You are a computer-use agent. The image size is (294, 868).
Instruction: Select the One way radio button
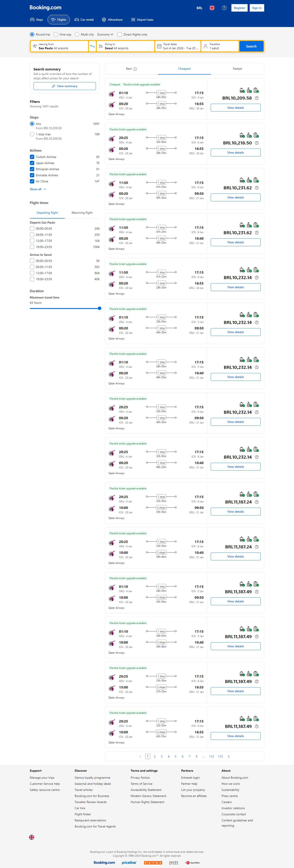click(56, 34)
